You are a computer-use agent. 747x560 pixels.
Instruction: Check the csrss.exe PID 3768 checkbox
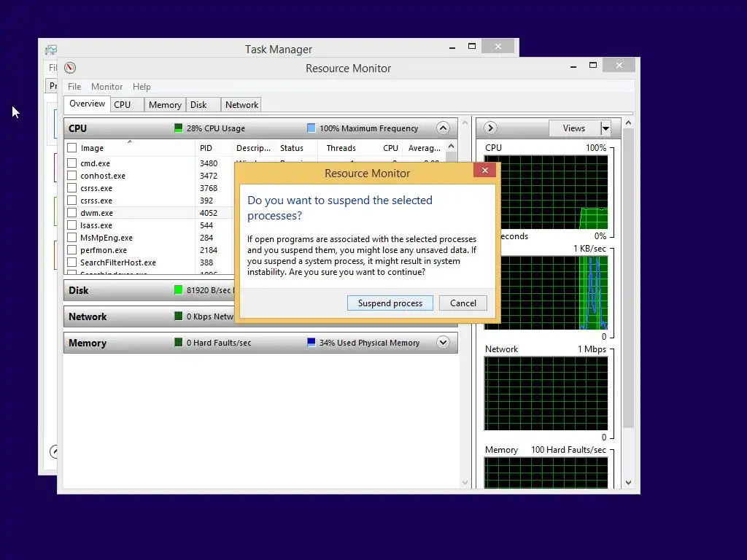point(72,188)
